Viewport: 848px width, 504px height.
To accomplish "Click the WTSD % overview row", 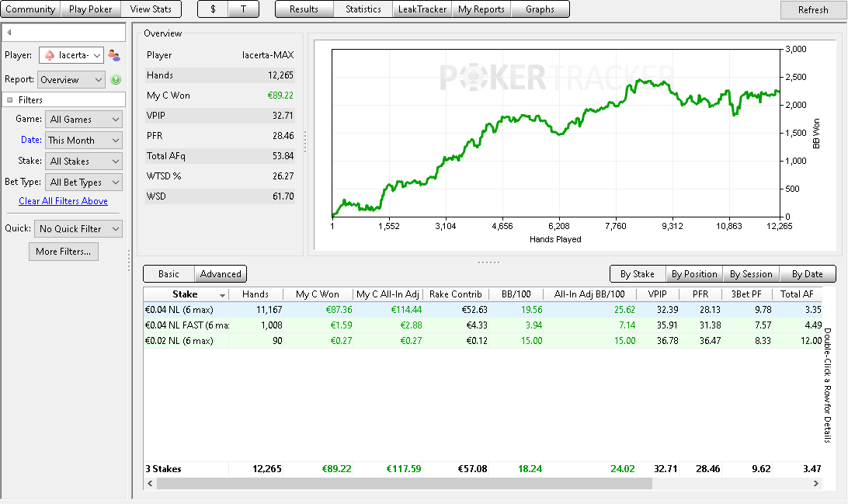I will point(220,176).
